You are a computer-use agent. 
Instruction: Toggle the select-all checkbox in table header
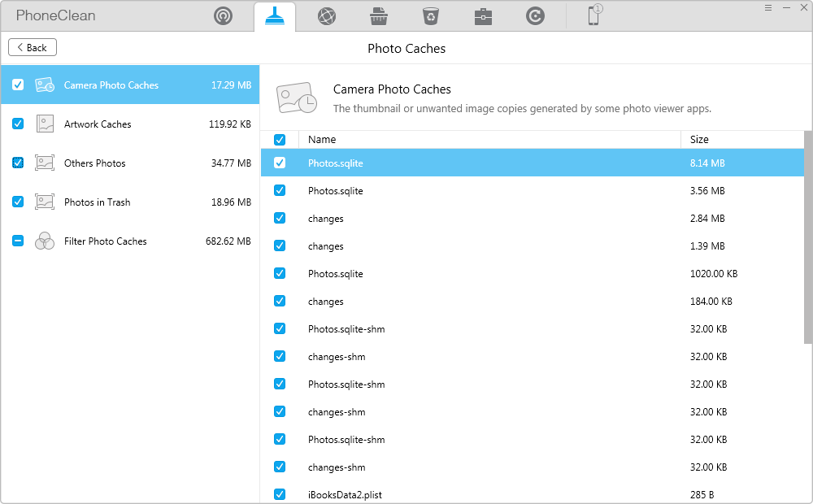click(280, 140)
